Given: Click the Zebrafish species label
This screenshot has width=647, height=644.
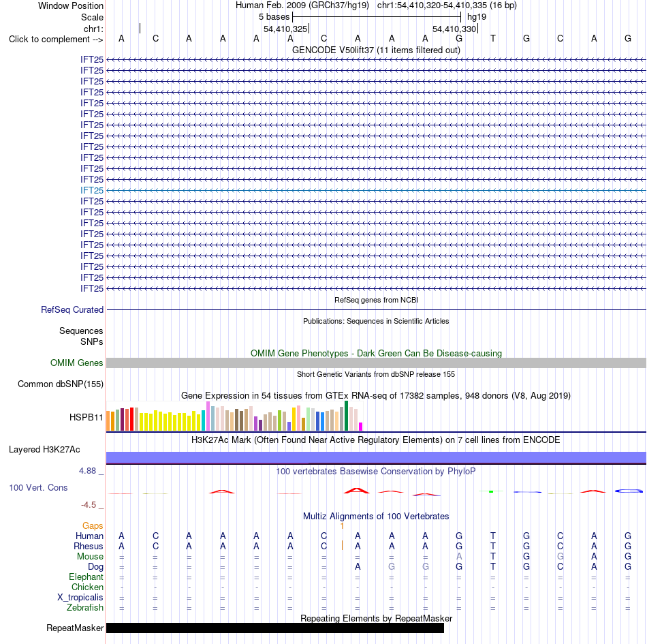Looking at the screenshot, I should click(85, 608).
